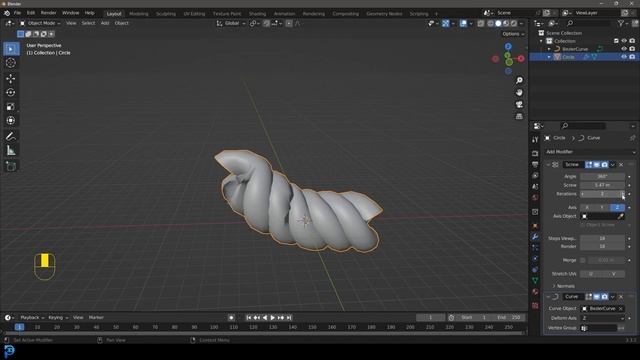The height and width of the screenshot is (360, 640).
Task: Click the viewport zoom magnifier icon
Action: point(519,80)
